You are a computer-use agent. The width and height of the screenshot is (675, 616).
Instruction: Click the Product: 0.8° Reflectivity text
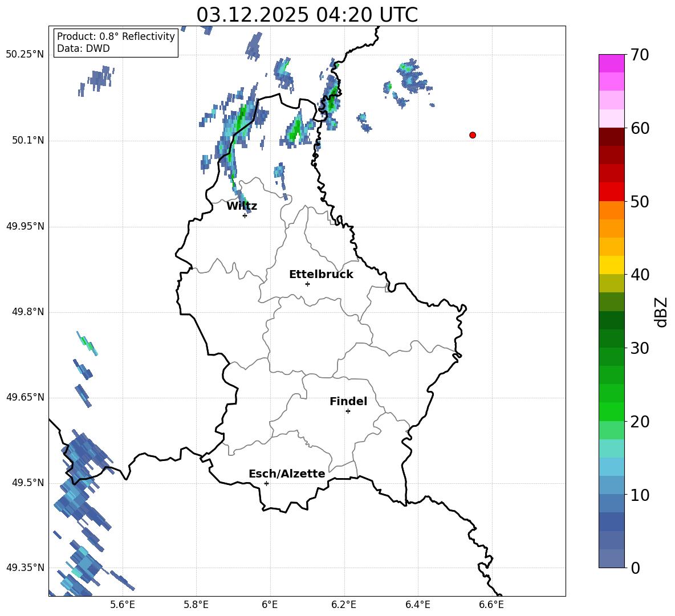click(116, 36)
